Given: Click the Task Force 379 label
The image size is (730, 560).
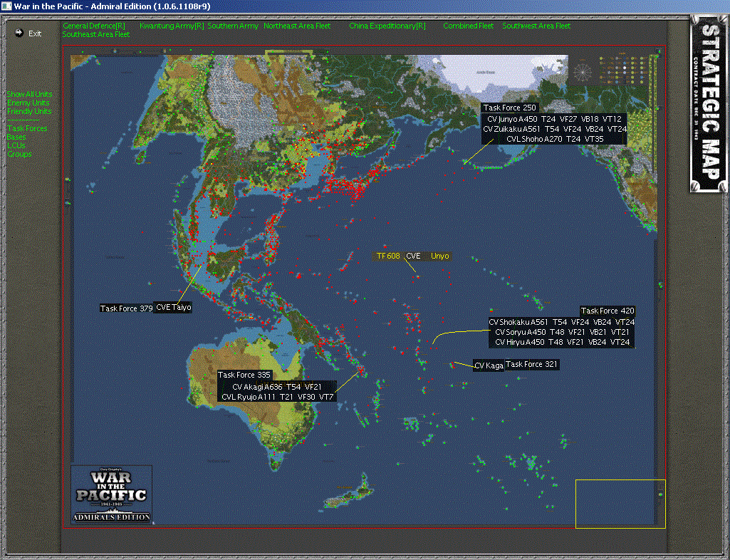Looking at the screenshot, I should tap(126, 308).
